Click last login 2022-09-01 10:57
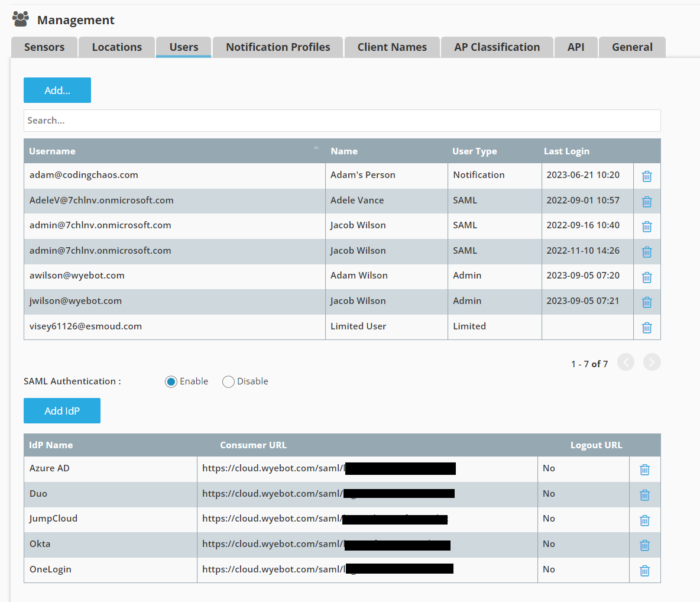The height and width of the screenshot is (602, 700). pos(582,200)
